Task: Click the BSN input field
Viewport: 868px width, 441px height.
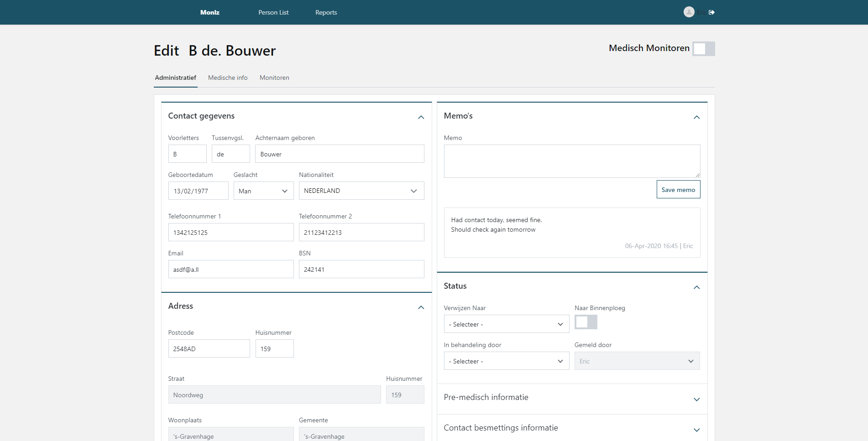Action: pyautogui.click(x=361, y=269)
